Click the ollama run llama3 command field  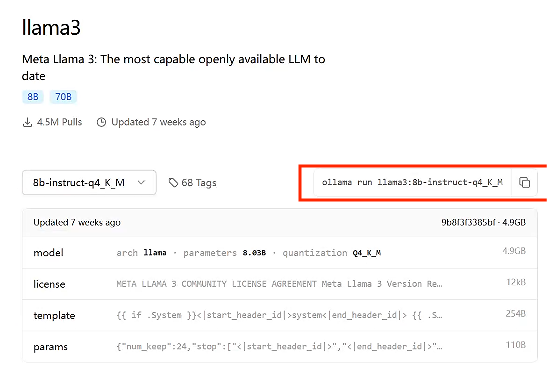coord(412,182)
